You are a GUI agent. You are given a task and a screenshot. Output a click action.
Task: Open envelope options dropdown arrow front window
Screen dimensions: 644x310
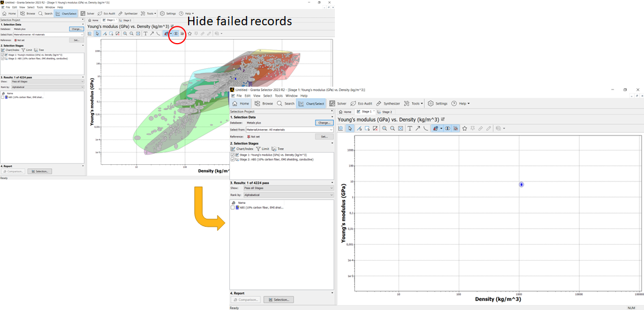[442, 128]
